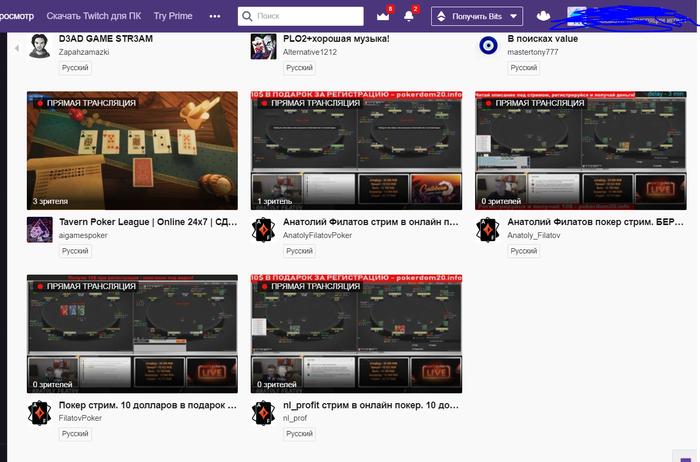Viewport: 700px width, 462px height.
Task: Open the Просмотр menu item
Action: tap(17, 16)
